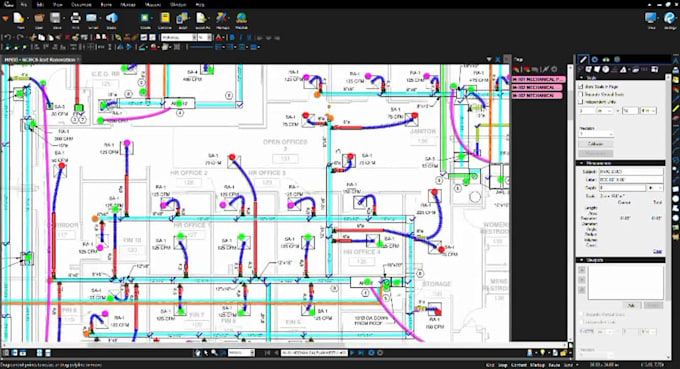Click the Label input field
This screenshot has width=680, height=369.
pos(631,180)
